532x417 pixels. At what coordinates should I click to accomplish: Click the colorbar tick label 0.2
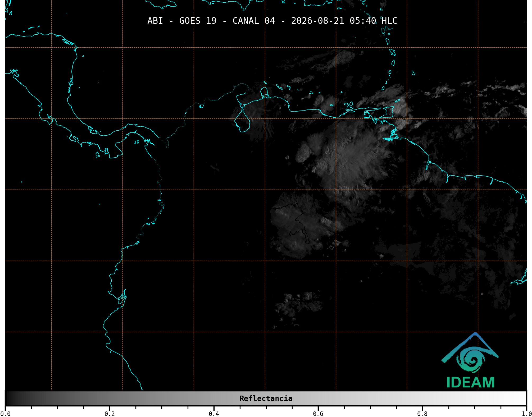[x=110, y=414]
